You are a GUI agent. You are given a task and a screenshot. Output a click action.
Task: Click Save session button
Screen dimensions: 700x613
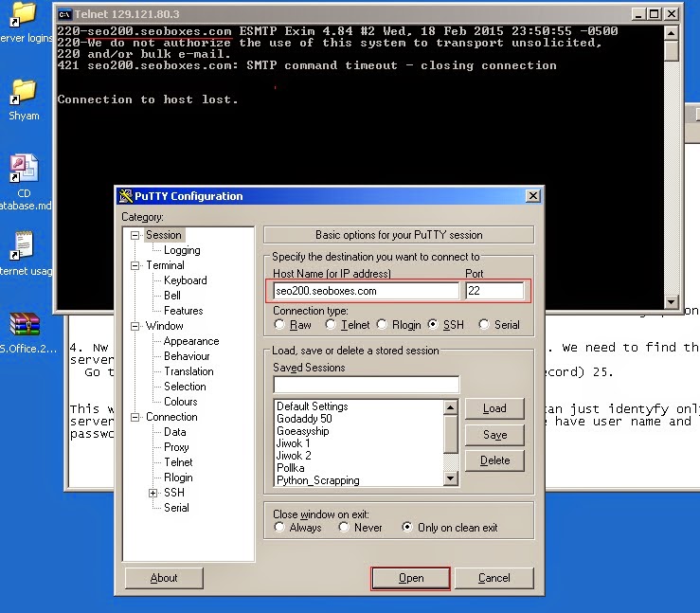point(494,435)
